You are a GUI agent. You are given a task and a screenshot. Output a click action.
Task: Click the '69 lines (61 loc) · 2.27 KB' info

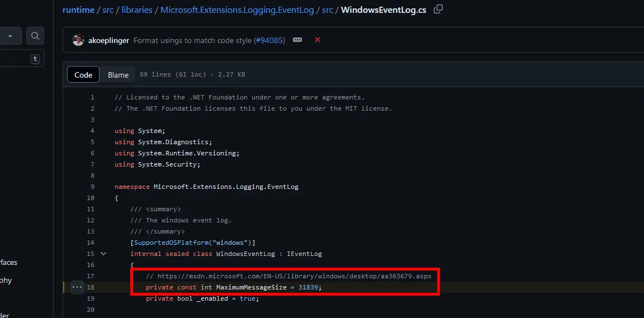pos(192,75)
